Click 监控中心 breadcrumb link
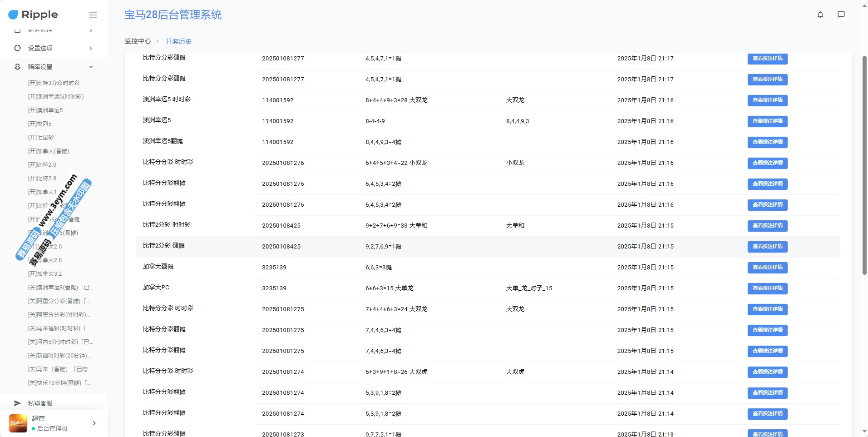868x437 pixels. coord(138,41)
